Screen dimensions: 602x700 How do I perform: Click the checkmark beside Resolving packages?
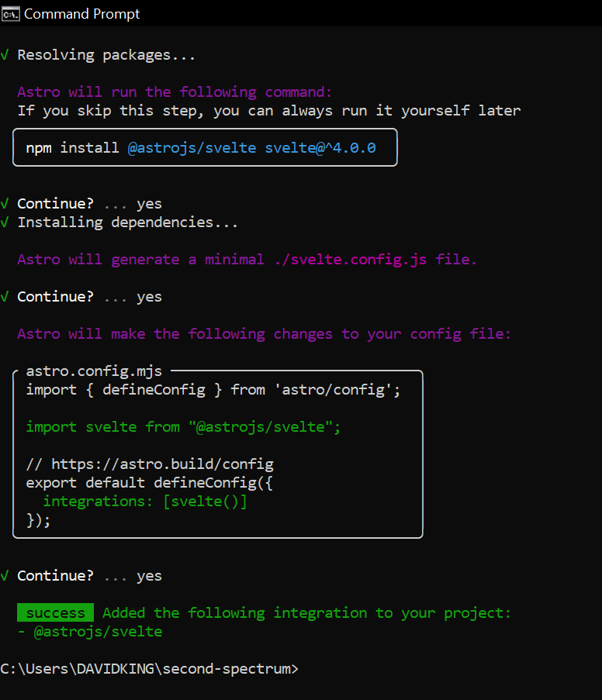(x=5, y=55)
